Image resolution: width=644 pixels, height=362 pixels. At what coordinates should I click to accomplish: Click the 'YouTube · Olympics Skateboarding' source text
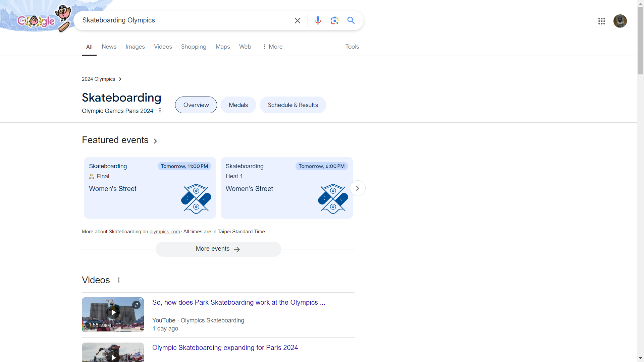click(198, 320)
